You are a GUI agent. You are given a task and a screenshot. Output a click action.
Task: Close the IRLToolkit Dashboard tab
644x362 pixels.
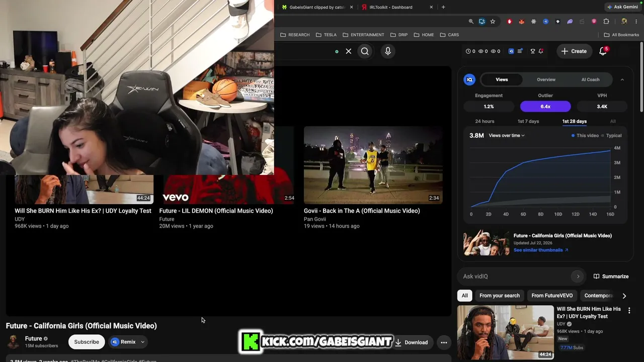(x=431, y=7)
